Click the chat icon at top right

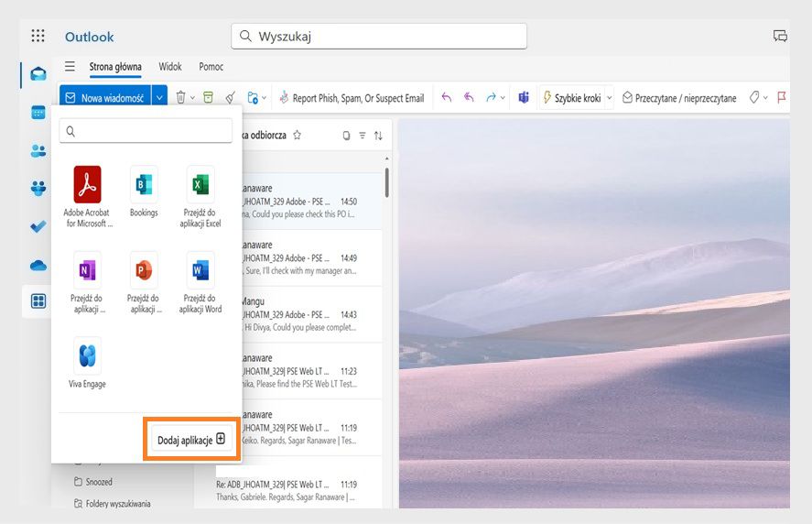(x=780, y=36)
